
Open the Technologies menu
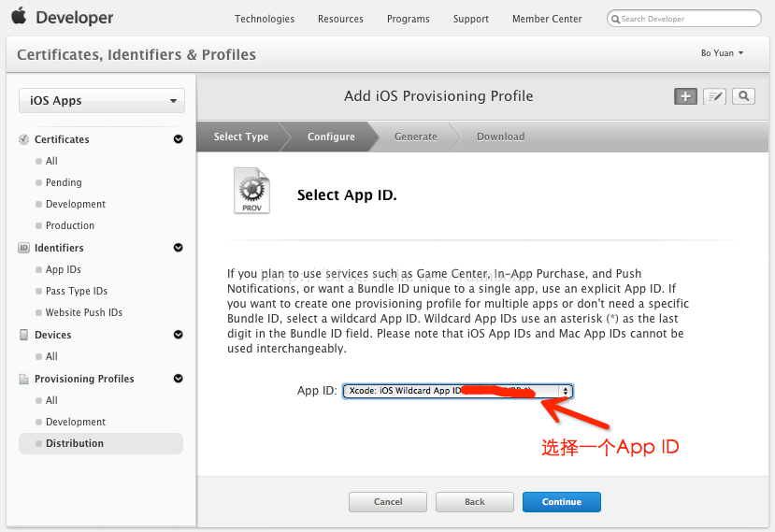click(265, 19)
